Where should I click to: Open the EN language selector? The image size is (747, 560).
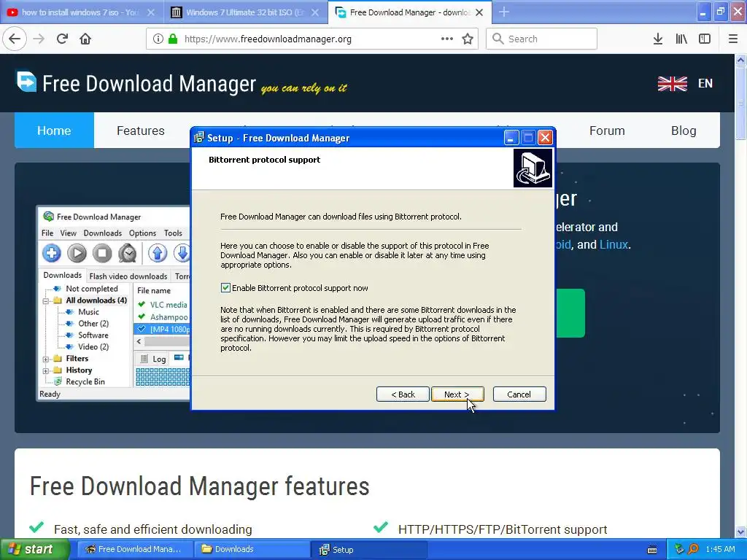[x=705, y=83]
